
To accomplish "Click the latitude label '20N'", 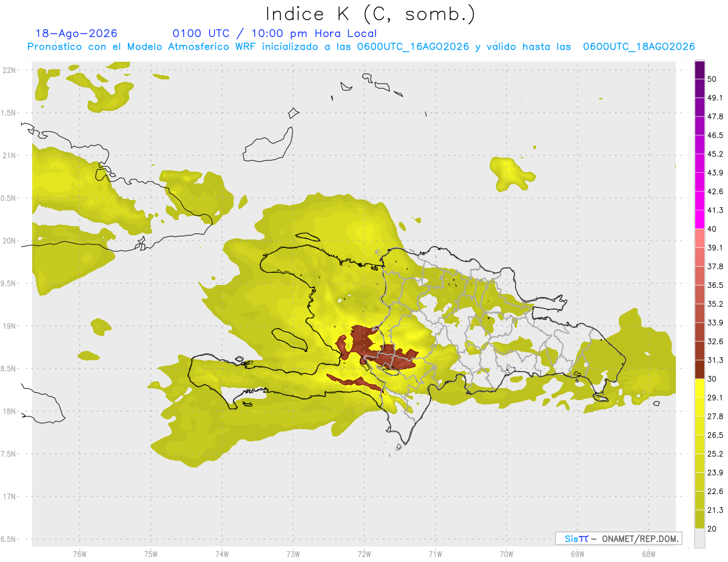I will coord(10,241).
